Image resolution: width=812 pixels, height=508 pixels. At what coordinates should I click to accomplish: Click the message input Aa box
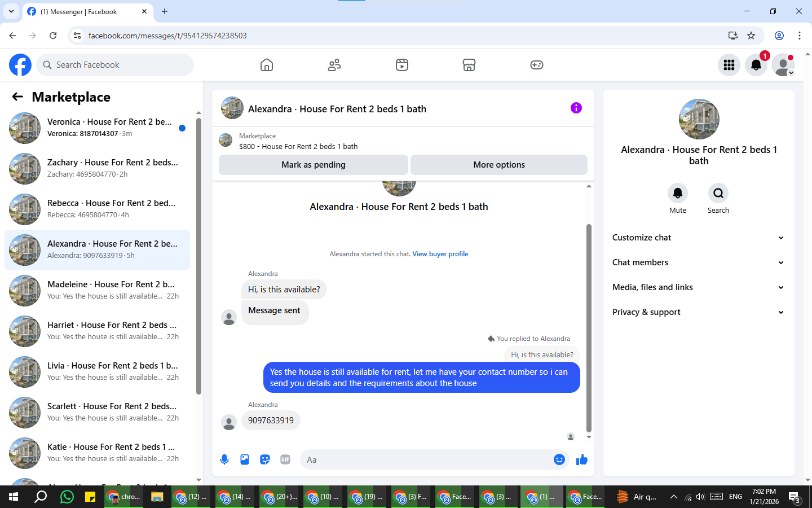point(426,459)
